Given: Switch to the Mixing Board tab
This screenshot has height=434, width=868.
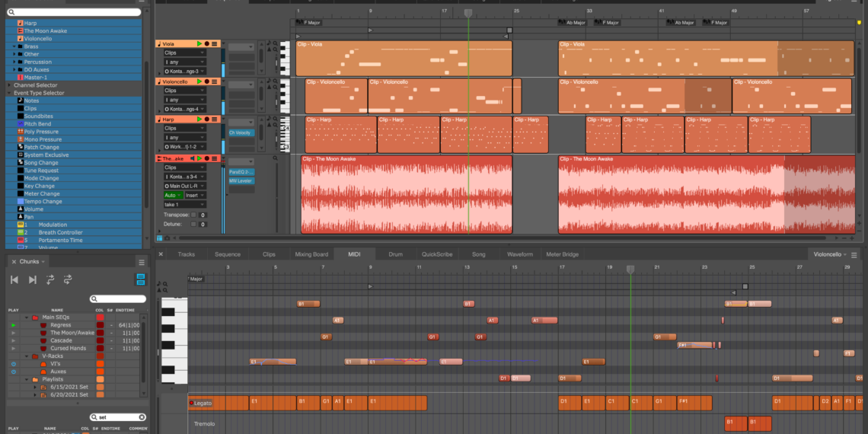Looking at the screenshot, I should point(311,254).
